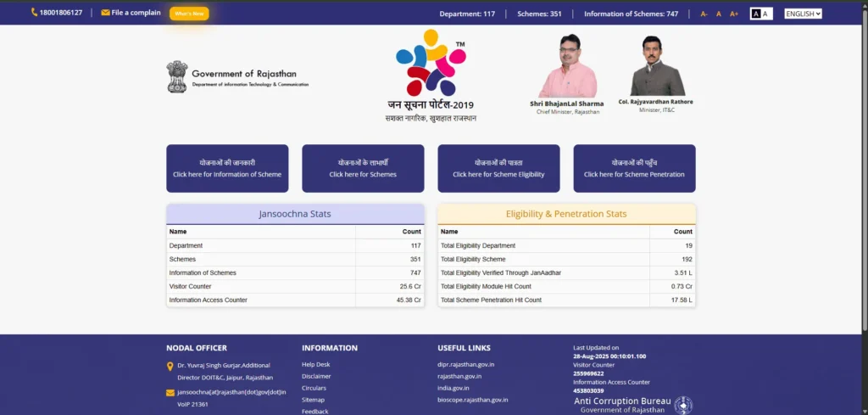Image resolution: width=868 pixels, height=415 pixels.
Task: Click the Government of Rajasthan emblem
Action: 176,76
